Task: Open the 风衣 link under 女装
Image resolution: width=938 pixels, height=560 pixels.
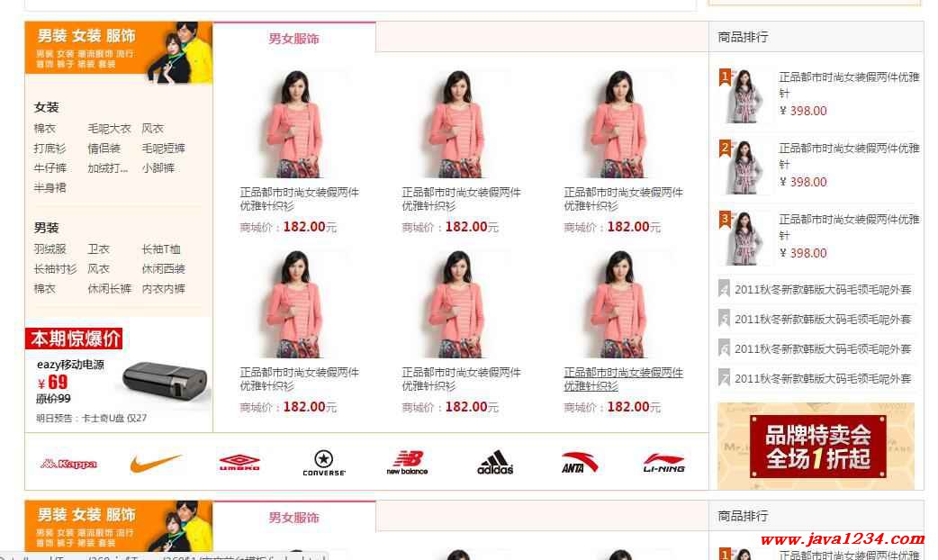Action: point(152,129)
